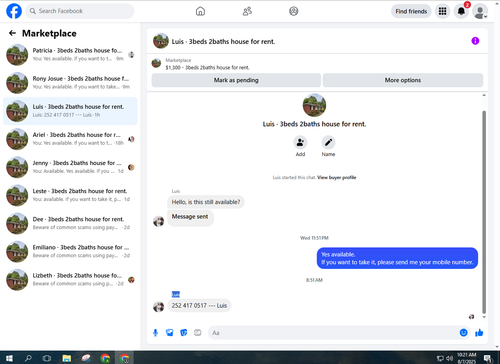Image resolution: width=500 pixels, height=364 pixels.
Task: Open the account profile dropdown
Action: coord(480,12)
